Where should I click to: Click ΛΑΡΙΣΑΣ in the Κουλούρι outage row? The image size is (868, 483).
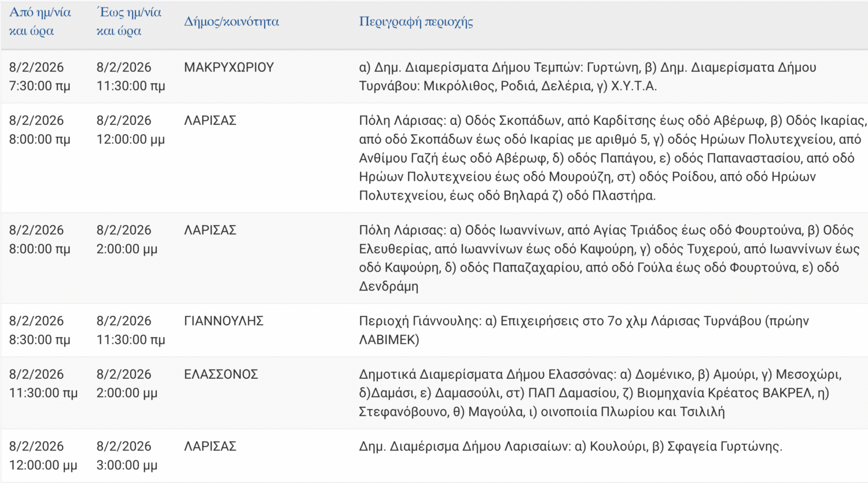coord(210,447)
